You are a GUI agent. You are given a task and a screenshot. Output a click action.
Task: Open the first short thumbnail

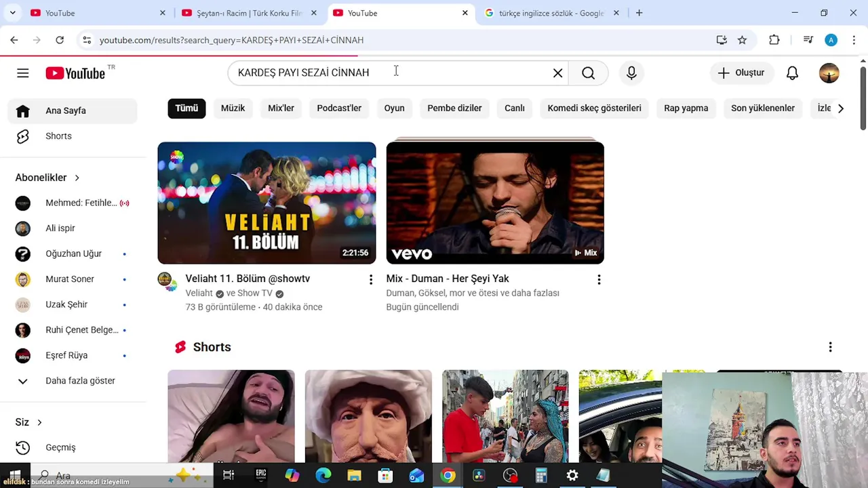pyautogui.click(x=231, y=416)
